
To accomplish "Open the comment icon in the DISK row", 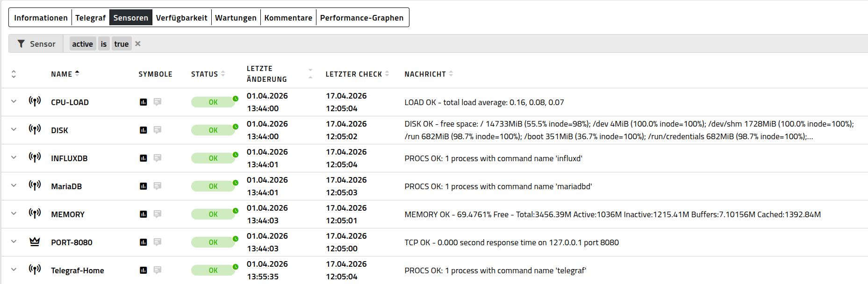I will 158,130.
